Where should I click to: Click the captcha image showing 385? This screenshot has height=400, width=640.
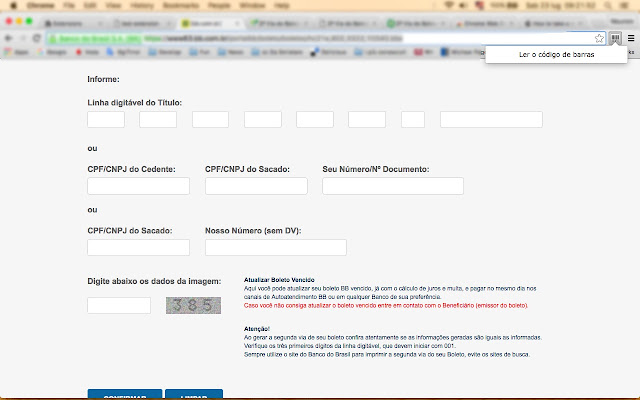pyautogui.click(x=193, y=306)
